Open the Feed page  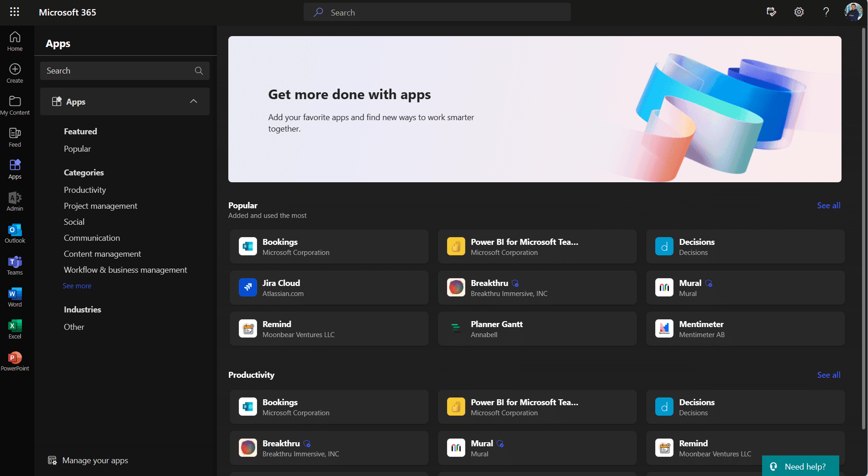pos(15,136)
